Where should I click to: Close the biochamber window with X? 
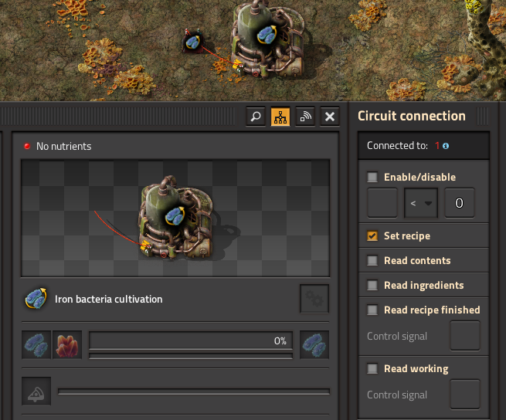coord(330,117)
